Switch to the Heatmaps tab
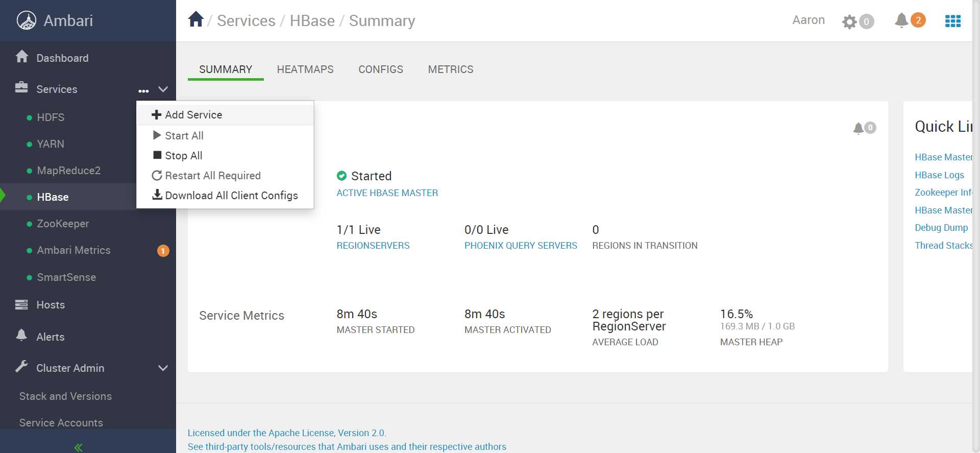 pos(305,69)
